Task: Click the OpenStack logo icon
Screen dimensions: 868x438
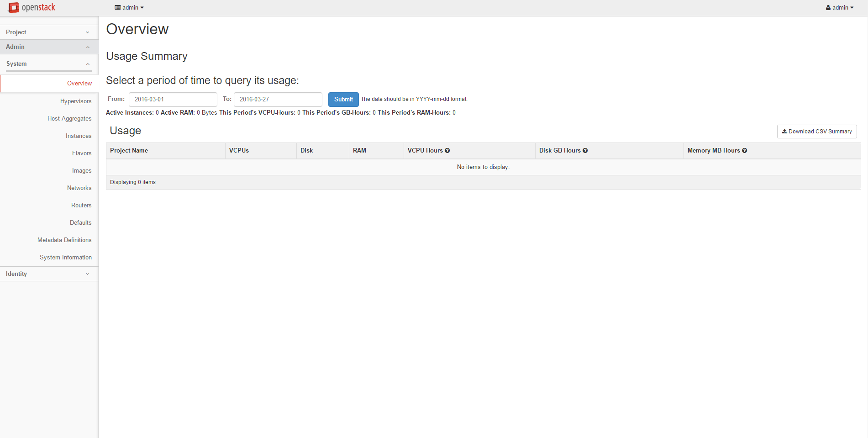Action: click(x=14, y=8)
